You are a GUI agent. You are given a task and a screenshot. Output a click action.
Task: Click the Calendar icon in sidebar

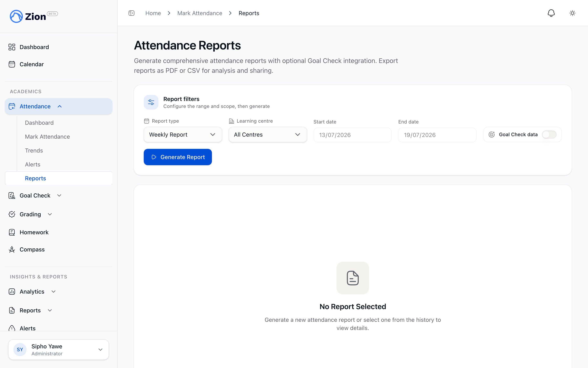(x=12, y=64)
